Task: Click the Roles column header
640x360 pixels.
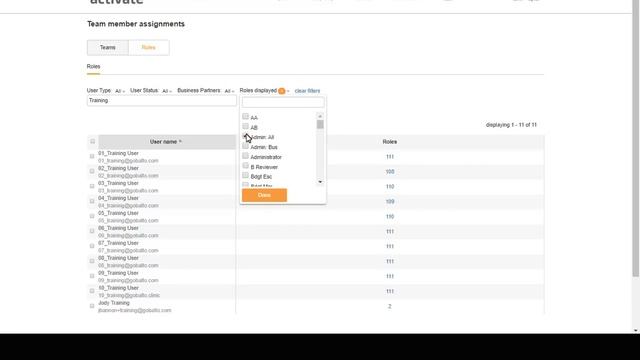Action: [x=390, y=142]
